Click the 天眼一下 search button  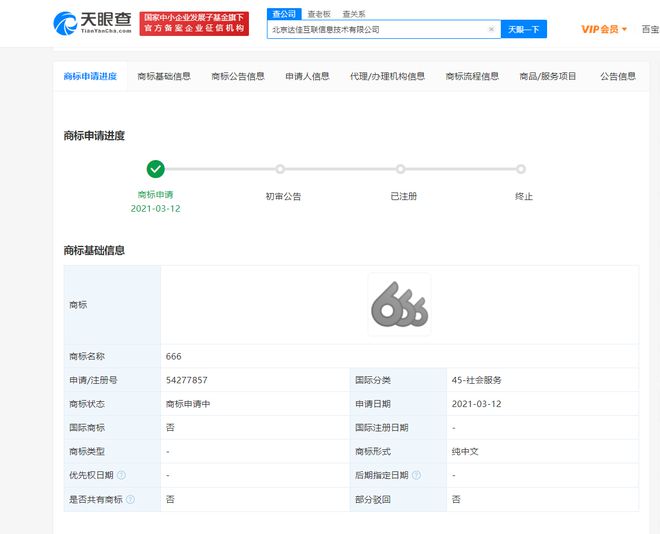(x=524, y=29)
